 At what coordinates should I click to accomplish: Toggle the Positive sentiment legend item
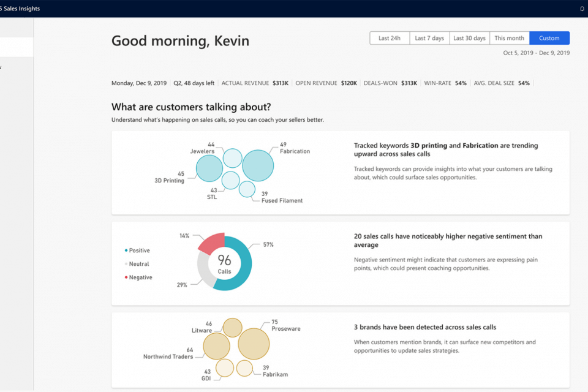[x=138, y=251]
